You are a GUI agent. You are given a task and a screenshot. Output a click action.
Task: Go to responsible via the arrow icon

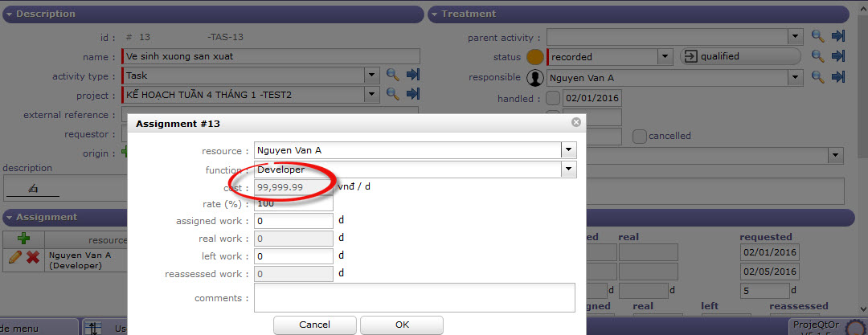point(838,76)
